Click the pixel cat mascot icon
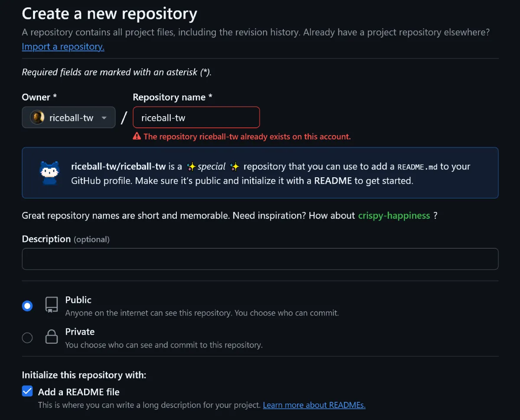 pos(49,173)
